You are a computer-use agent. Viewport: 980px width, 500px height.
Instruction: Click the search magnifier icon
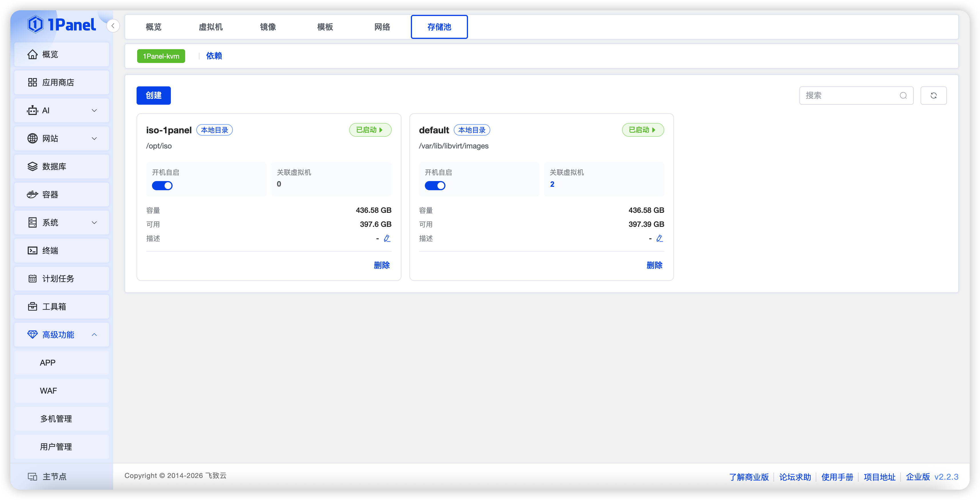[903, 96]
